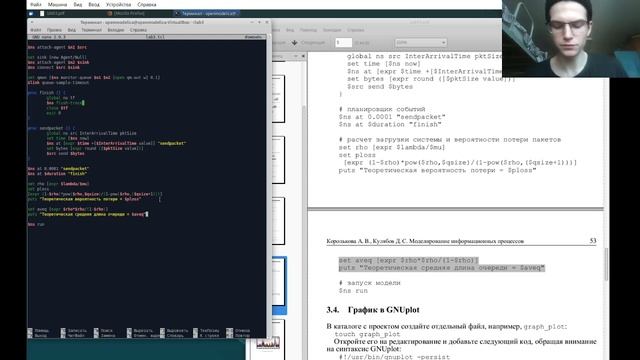640x360 pixels.
Task: Click the '$ns run' line in the PDF
Action: (353, 291)
